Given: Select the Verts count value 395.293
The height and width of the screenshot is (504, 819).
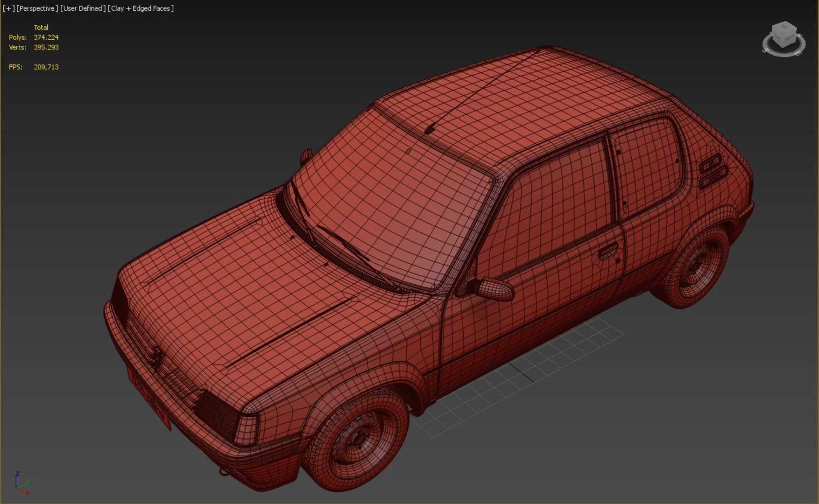Looking at the screenshot, I should click(46, 47).
